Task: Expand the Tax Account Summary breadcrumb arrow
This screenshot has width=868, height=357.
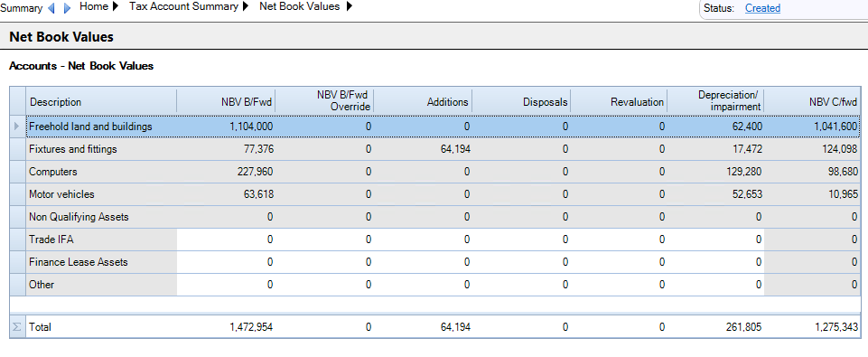Action: point(246,7)
